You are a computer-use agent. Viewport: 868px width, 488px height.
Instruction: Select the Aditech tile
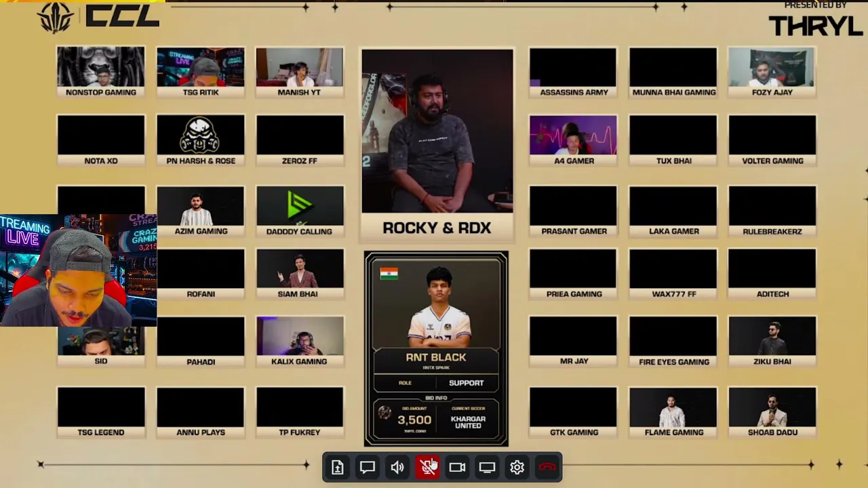772,274
